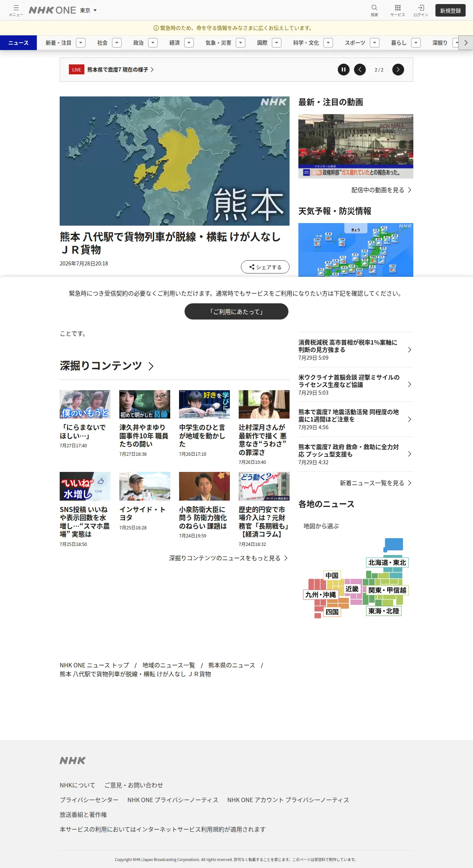
Task: Click the NHK logo in footer
Action: [x=73, y=761]
